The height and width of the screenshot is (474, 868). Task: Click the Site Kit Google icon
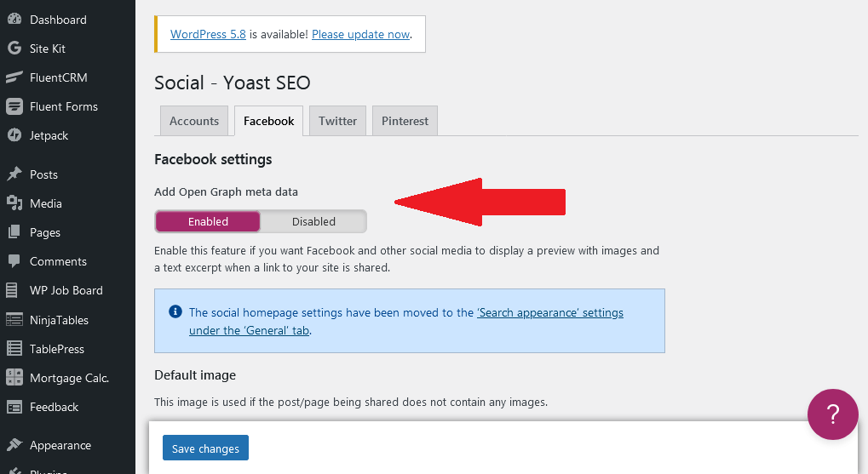tap(14, 49)
